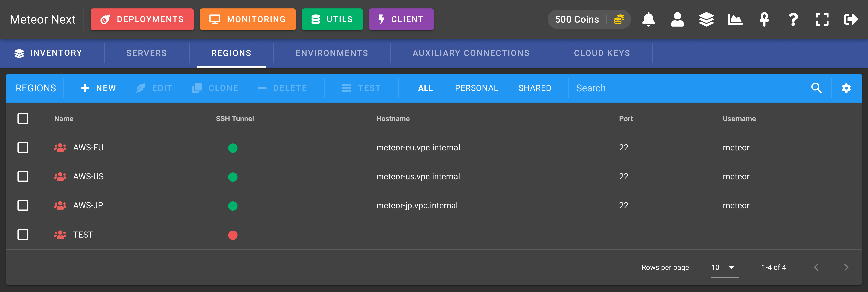Screen dimensions: 868x292
Task: Check the AWS-US row checkbox
Action: 23,176
